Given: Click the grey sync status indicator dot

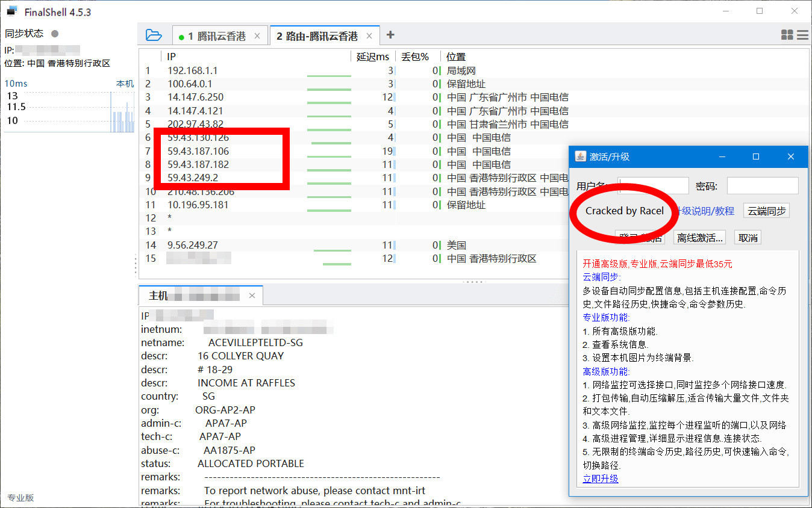Looking at the screenshot, I should [55, 34].
